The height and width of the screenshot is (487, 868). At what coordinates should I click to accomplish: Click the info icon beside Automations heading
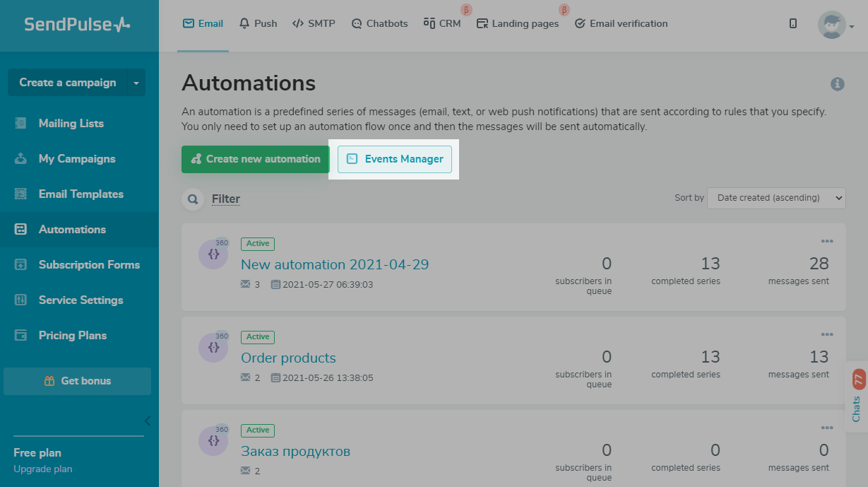(x=838, y=84)
